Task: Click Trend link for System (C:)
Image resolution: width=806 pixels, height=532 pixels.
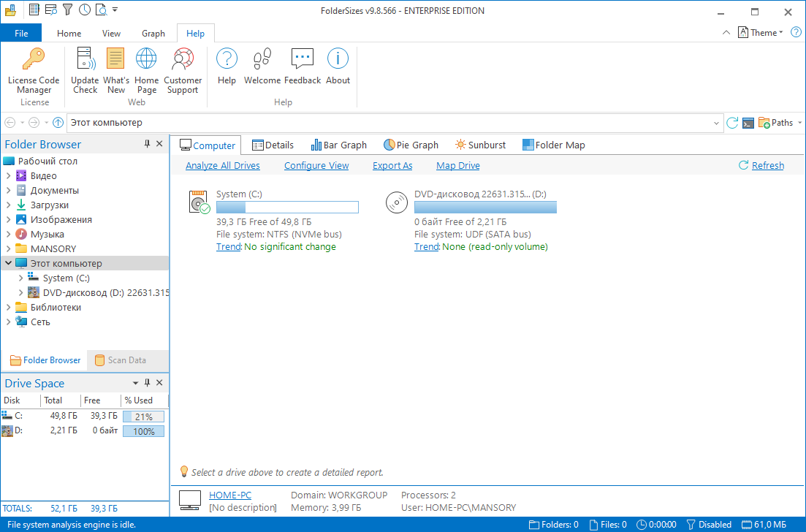Action: (228, 247)
